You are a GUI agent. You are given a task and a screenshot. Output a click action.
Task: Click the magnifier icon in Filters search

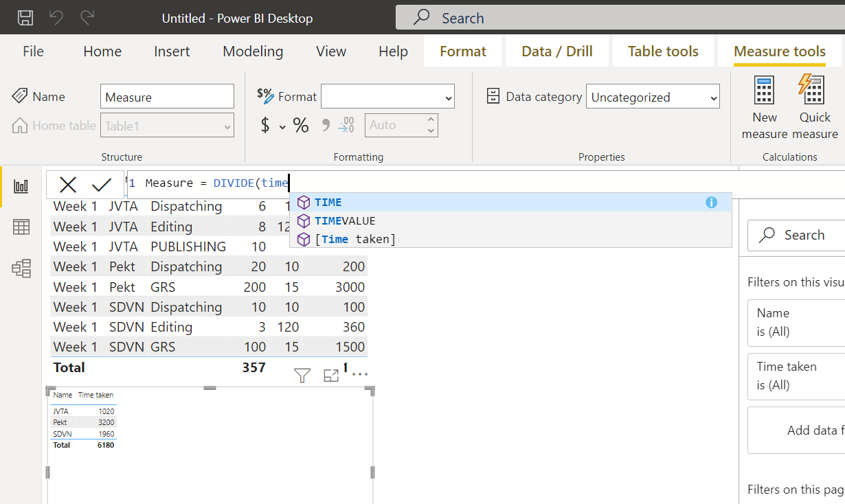click(x=767, y=235)
